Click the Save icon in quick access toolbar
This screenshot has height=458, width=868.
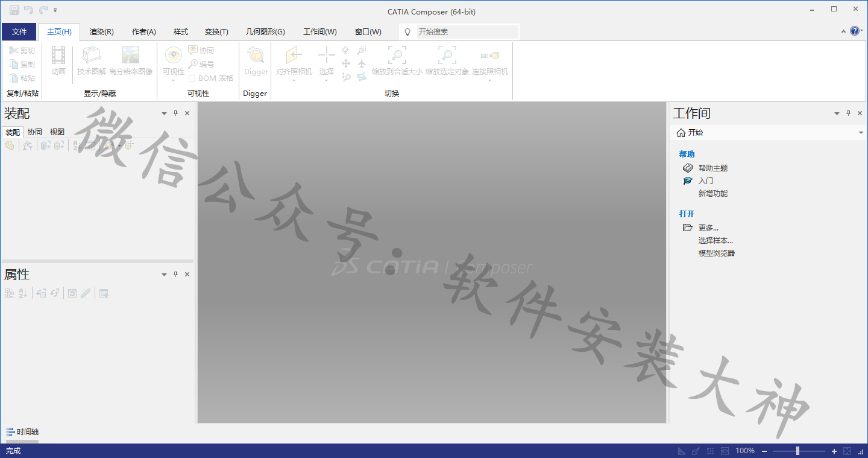(x=14, y=10)
